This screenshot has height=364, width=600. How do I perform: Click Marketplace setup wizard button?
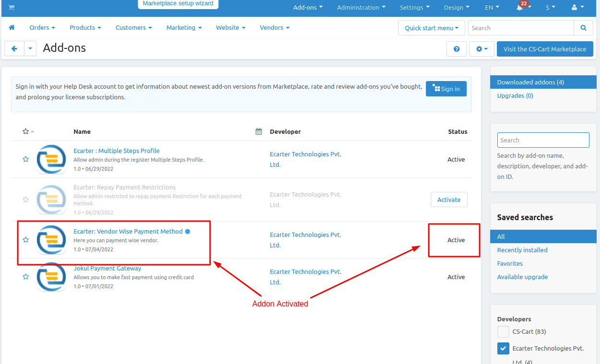(178, 4)
